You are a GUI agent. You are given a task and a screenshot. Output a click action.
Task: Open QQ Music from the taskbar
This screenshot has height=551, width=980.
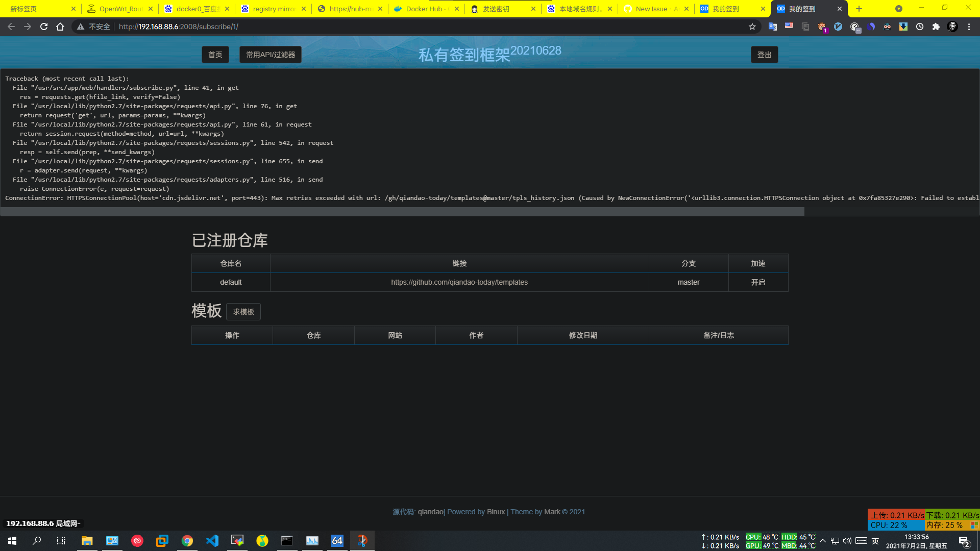pos(262,540)
